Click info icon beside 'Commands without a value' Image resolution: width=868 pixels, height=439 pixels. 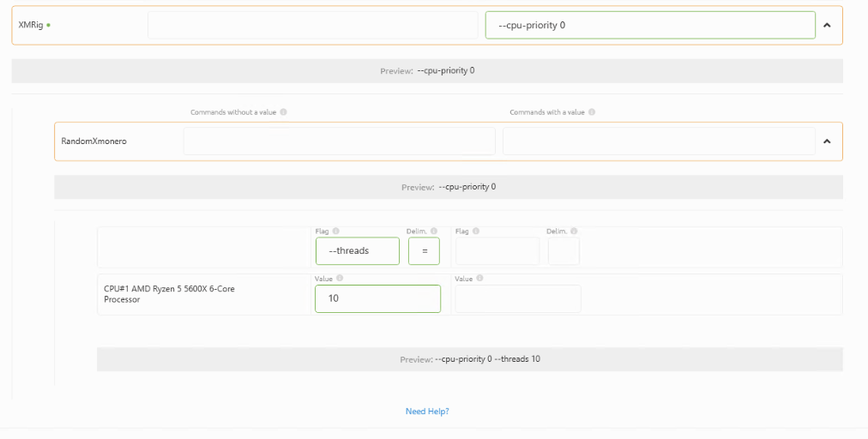coord(283,112)
